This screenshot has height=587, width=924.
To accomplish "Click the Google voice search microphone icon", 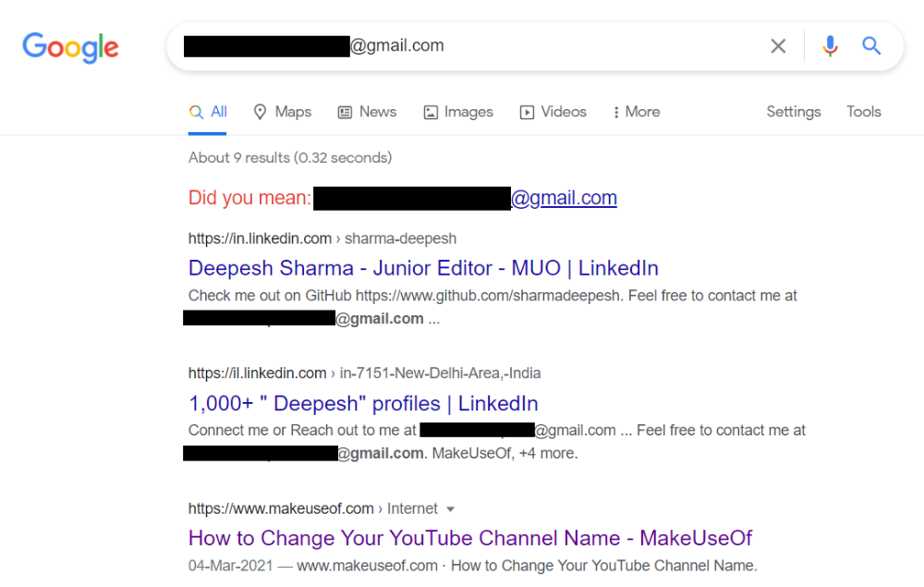I will [830, 45].
